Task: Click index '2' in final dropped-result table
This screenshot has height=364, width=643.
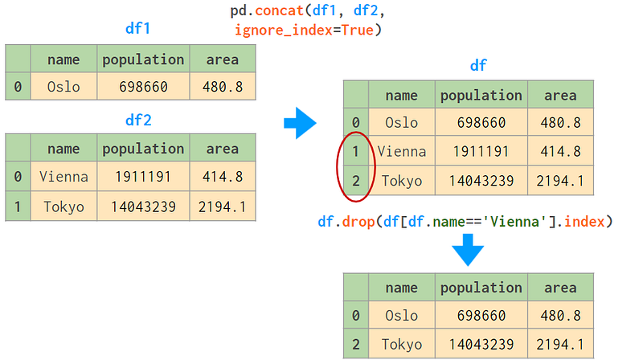Action: 355,343
